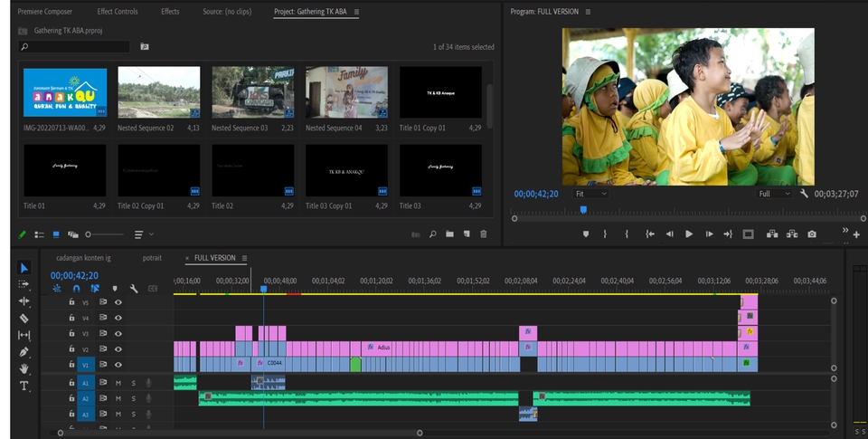Viewport: 868px width, 439px height.
Task: Create a new bin in Project panel
Action: point(449,234)
